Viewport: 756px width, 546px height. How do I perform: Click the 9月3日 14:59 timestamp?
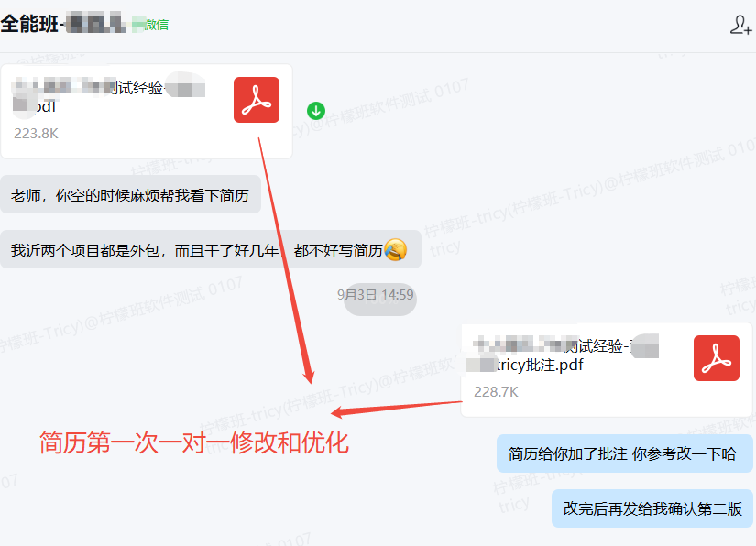tap(375, 295)
